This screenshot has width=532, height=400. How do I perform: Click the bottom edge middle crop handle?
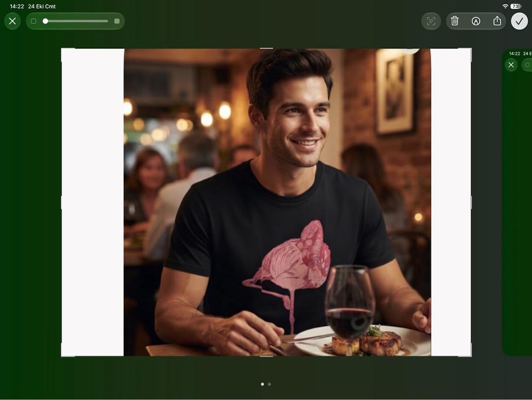click(267, 356)
